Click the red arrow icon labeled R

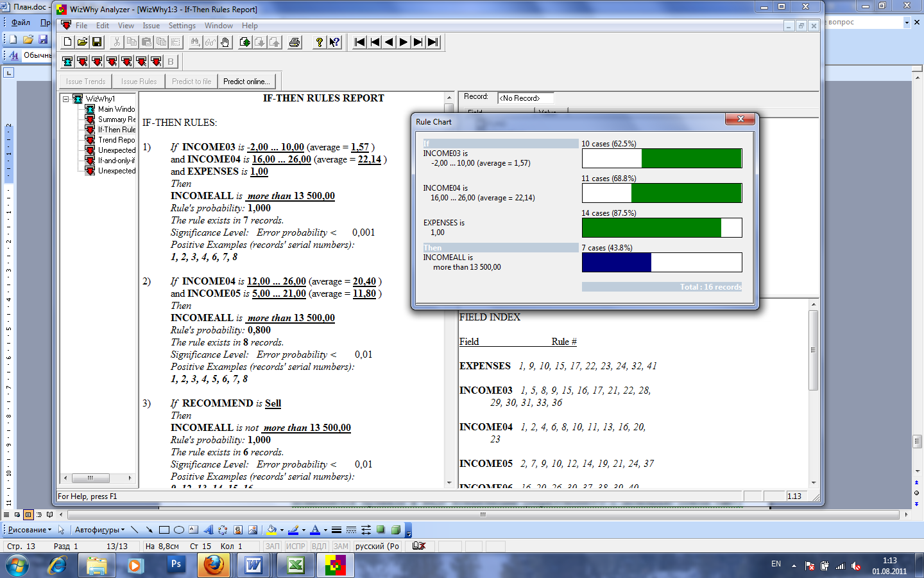pyautogui.click(x=82, y=62)
